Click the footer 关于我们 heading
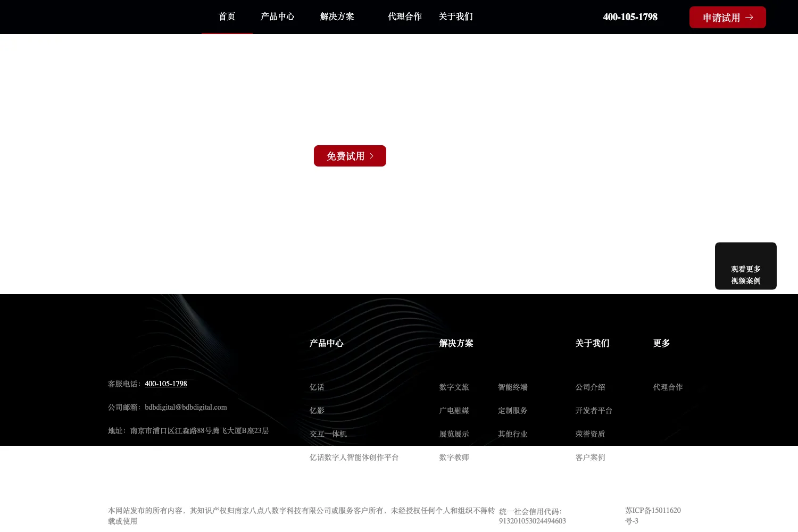Image resolution: width=798 pixels, height=532 pixels. pyautogui.click(x=593, y=343)
